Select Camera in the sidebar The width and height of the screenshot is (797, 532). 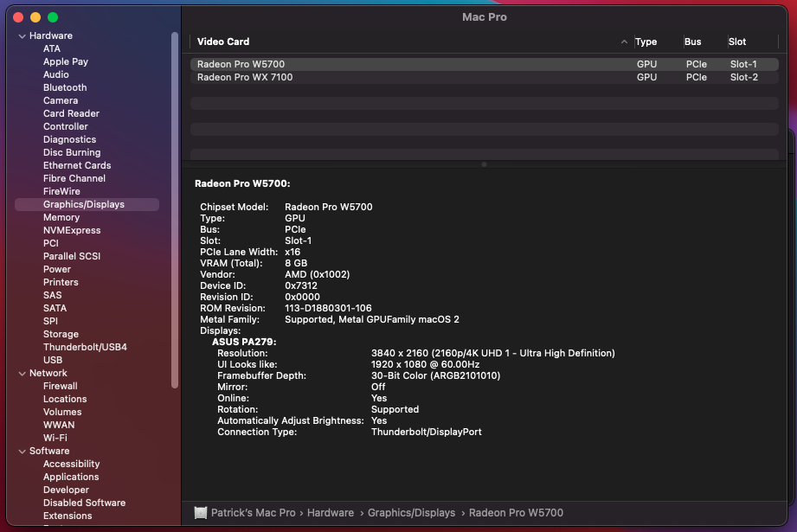point(61,100)
